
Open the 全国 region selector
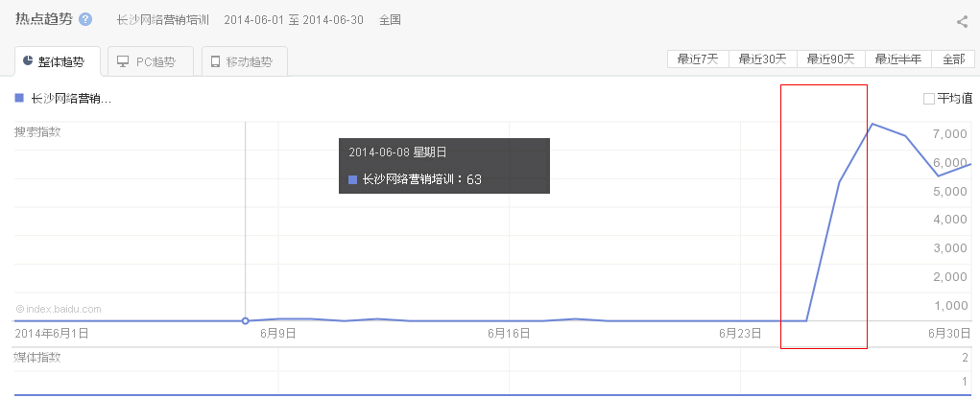[x=391, y=20]
